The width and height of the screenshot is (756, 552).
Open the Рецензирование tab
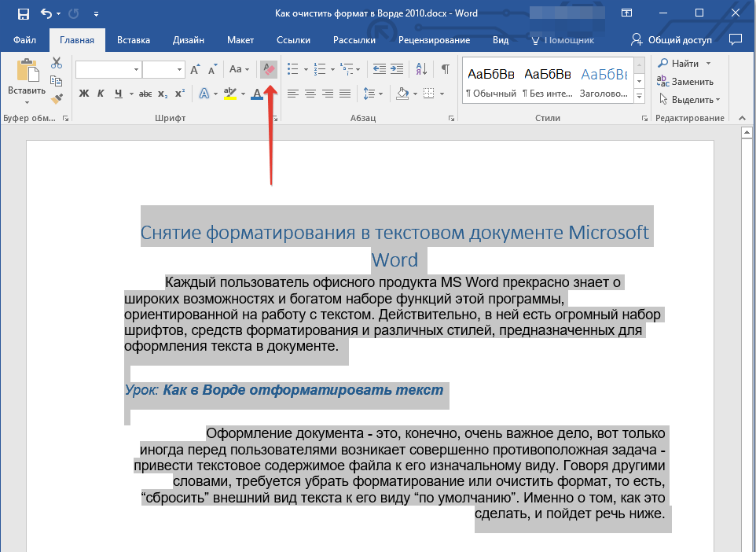[x=434, y=40]
